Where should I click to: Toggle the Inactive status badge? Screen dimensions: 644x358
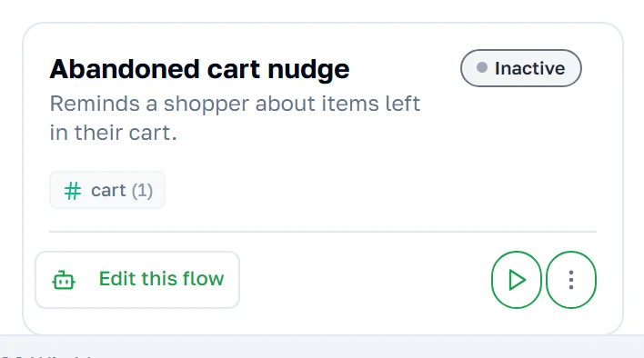521,68
